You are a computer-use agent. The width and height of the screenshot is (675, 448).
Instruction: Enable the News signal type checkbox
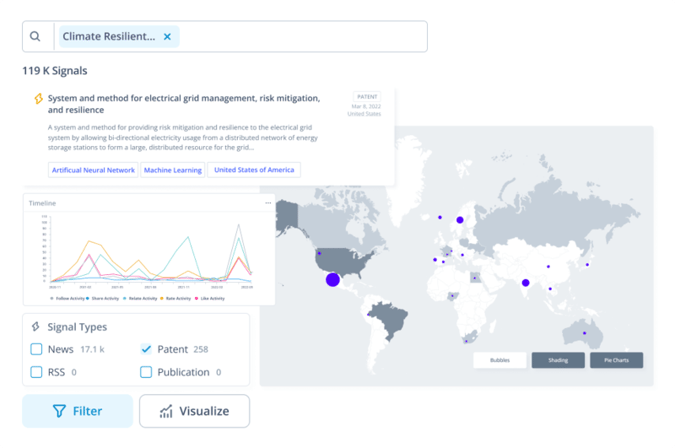36,349
